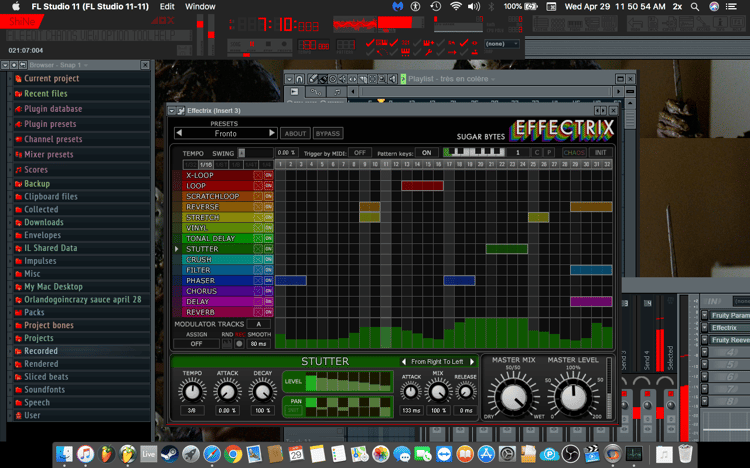Click the LOOP block at steps 13-16
This screenshot has height=468, width=750.
pos(422,186)
